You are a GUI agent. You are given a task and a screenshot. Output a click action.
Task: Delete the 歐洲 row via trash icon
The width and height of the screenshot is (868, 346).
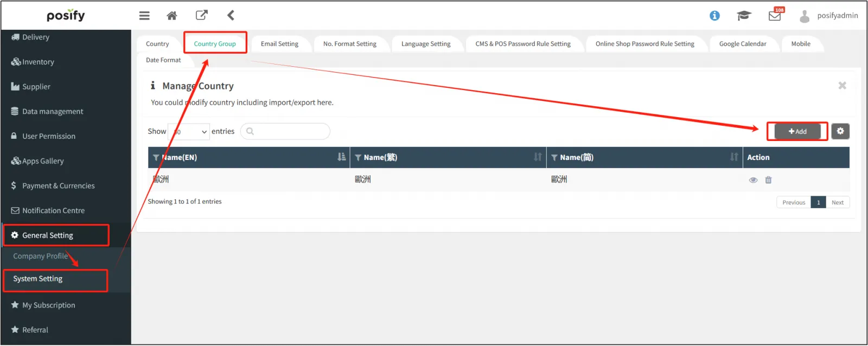coord(768,180)
